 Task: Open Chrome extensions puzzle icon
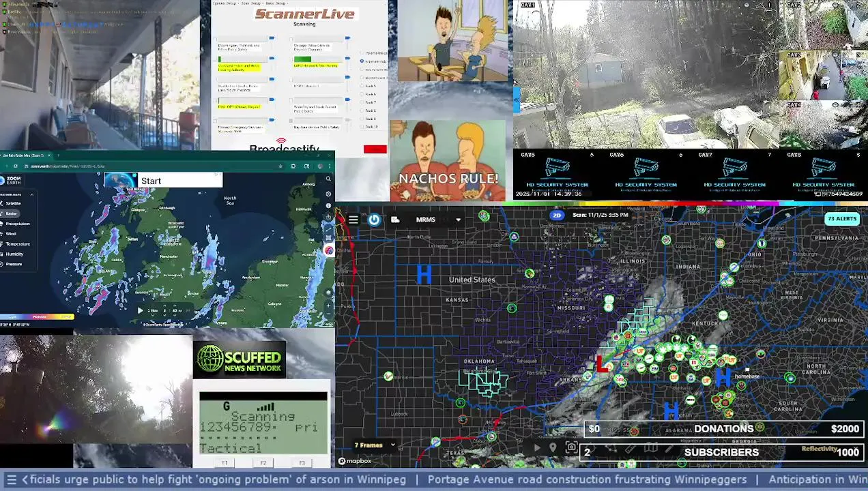click(293, 166)
